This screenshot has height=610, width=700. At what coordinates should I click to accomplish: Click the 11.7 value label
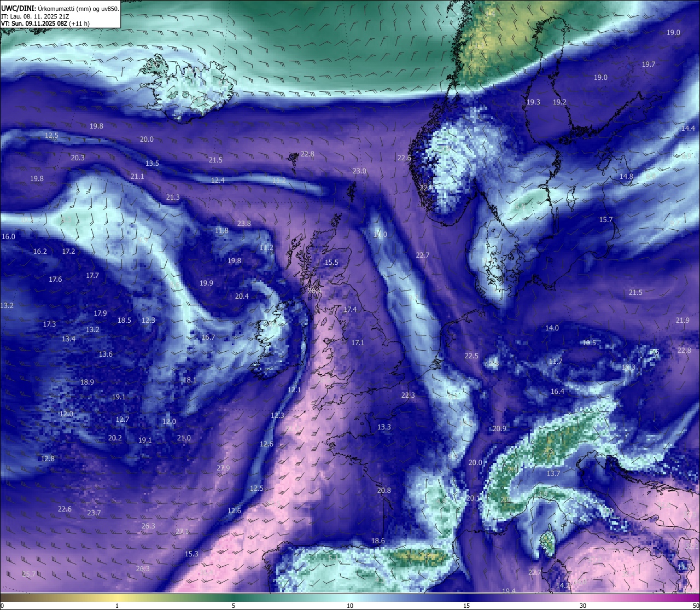(x=555, y=362)
